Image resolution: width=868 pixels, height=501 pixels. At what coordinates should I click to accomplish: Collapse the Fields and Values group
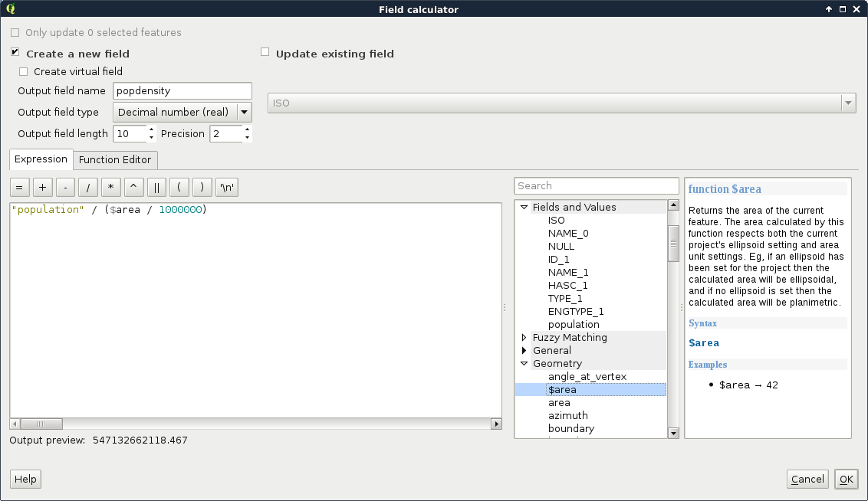click(x=524, y=207)
